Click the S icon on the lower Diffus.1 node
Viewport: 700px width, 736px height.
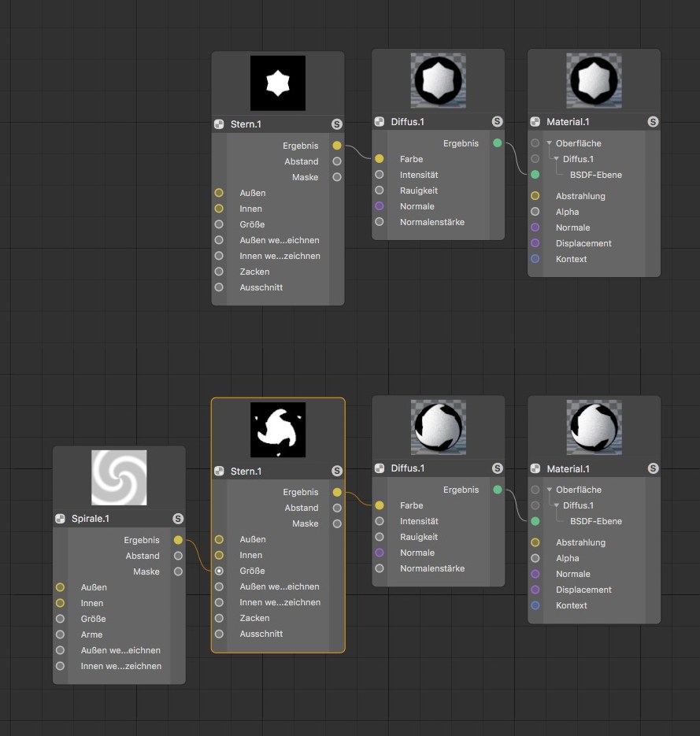[497, 468]
